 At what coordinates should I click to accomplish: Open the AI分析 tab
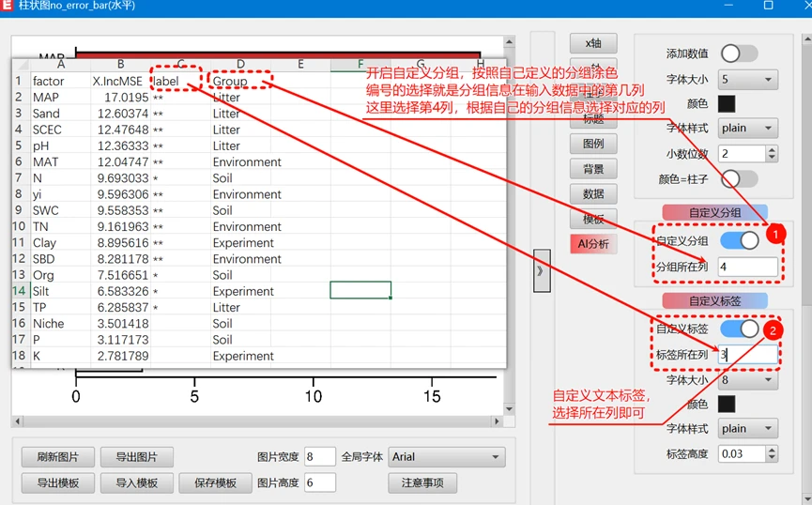(593, 244)
